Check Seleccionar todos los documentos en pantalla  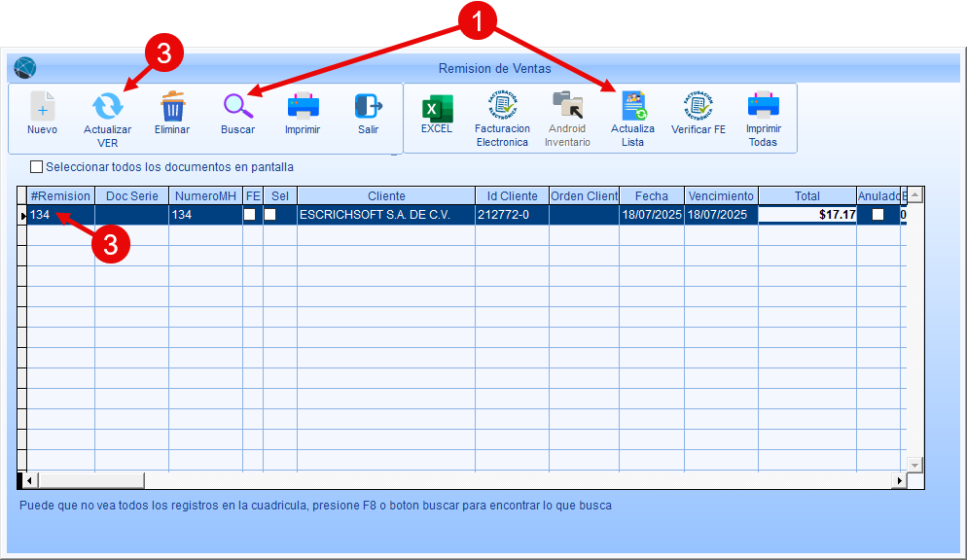(37, 167)
